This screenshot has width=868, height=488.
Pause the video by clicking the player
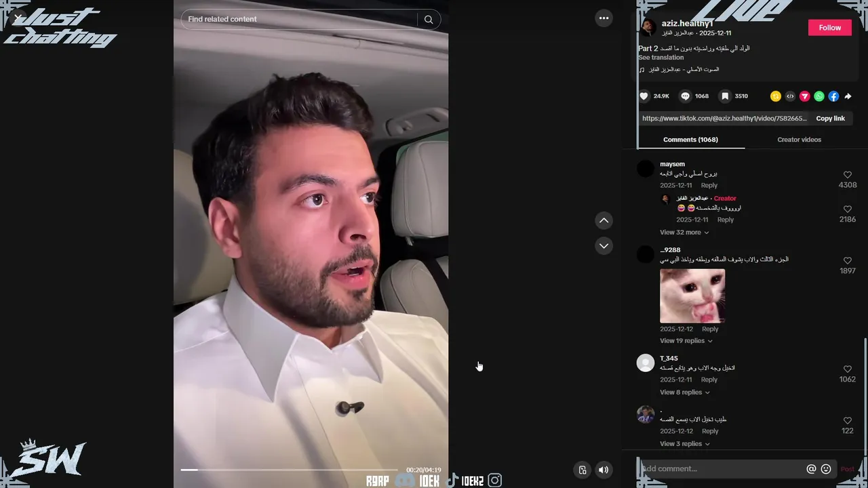[311, 244]
